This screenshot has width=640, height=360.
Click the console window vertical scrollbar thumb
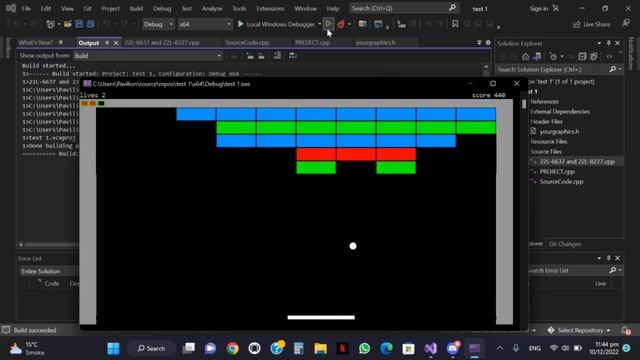point(524,104)
